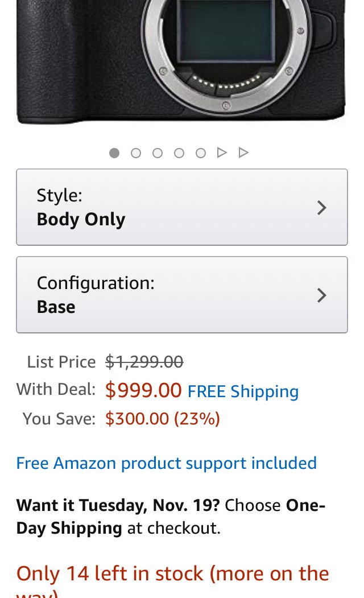Tap the chevron arrow in Configuration box
The width and height of the screenshot is (364, 598).
coord(322,295)
